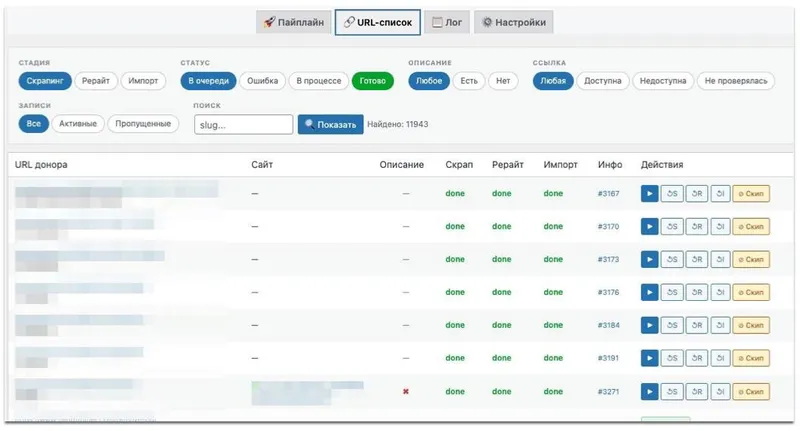Filter status by В очереди
The height and width of the screenshot is (431, 800).
pyautogui.click(x=208, y=81)
